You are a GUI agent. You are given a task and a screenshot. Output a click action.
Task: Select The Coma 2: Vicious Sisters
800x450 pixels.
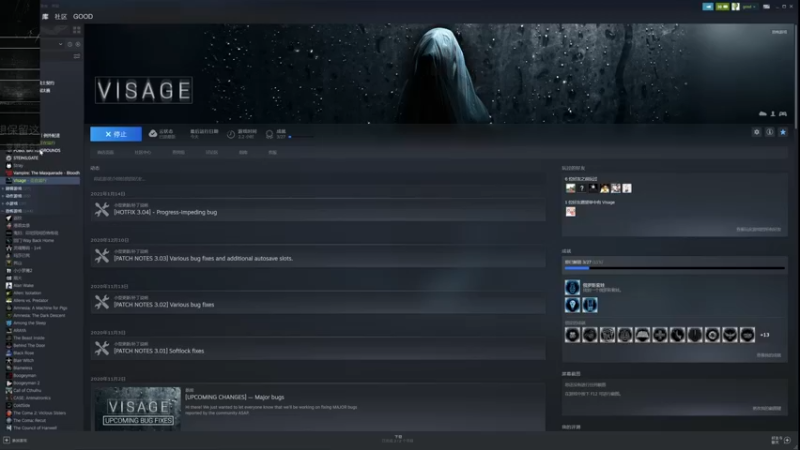click(x=39, y=413)
